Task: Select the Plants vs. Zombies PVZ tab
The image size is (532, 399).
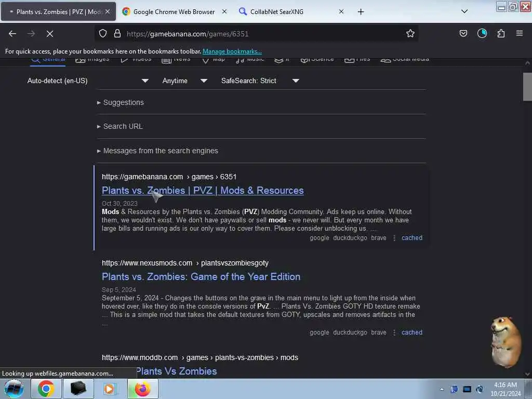Action: 58,12
